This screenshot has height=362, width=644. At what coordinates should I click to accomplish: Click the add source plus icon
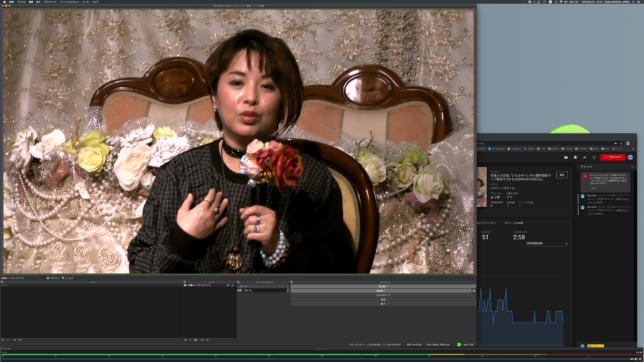click(x=186, y=340)
